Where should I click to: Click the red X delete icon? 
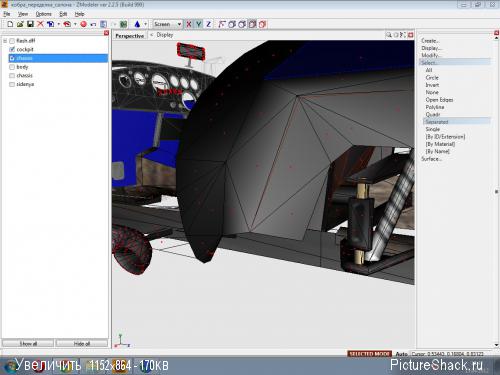point(40,24)
